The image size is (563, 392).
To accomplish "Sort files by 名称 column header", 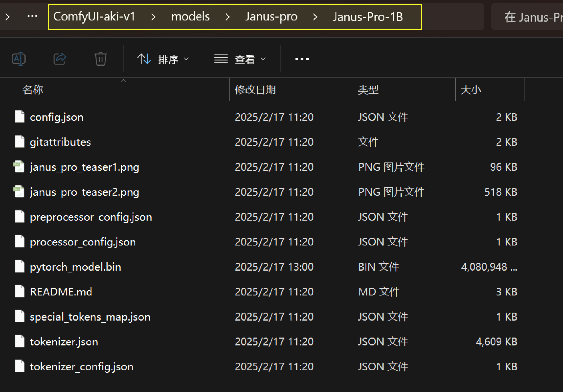I will [33, 90].
